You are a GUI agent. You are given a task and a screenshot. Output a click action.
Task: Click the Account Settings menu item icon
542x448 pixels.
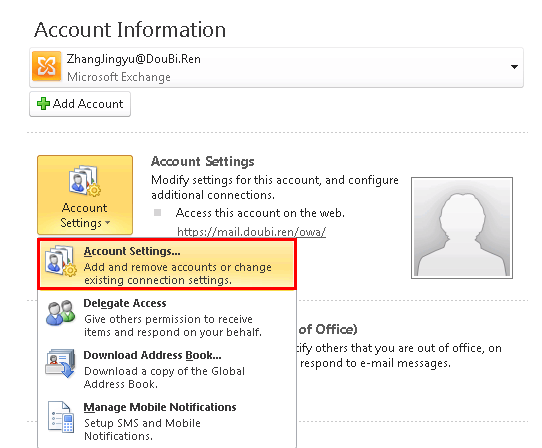[x=61, y=261]
